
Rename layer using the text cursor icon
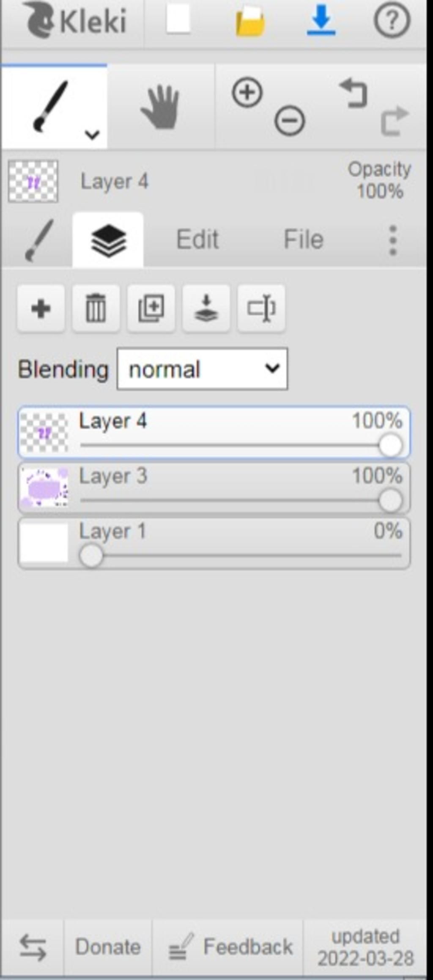tap(261, 308)
